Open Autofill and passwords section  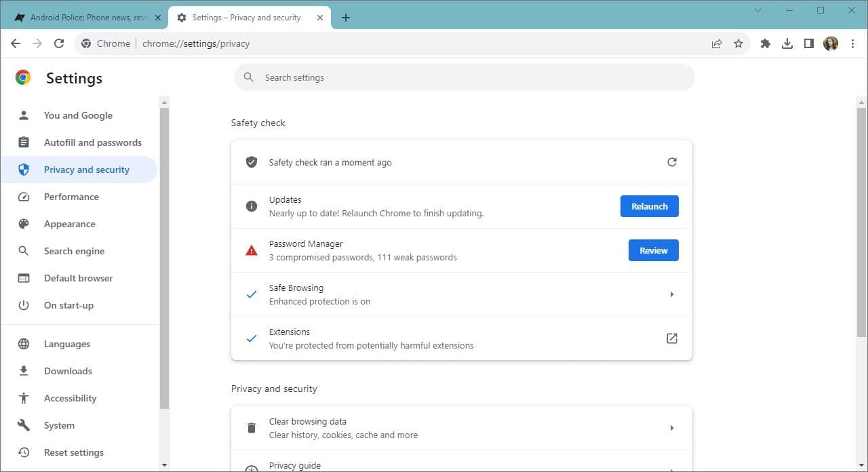click(x=92, y=142)
